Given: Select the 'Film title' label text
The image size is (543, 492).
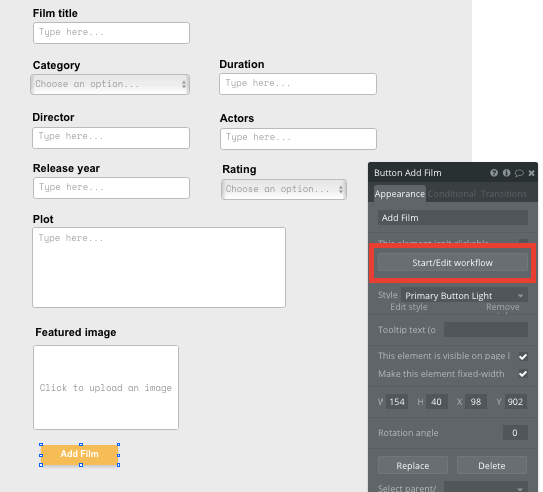Looking at the screenshot, I should [55, 13].
